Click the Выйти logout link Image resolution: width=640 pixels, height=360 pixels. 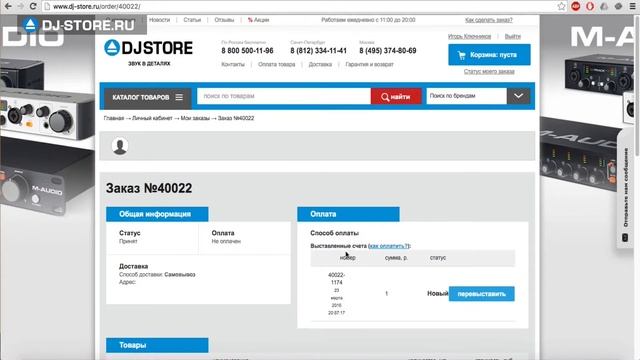click(x=513, y=36)
